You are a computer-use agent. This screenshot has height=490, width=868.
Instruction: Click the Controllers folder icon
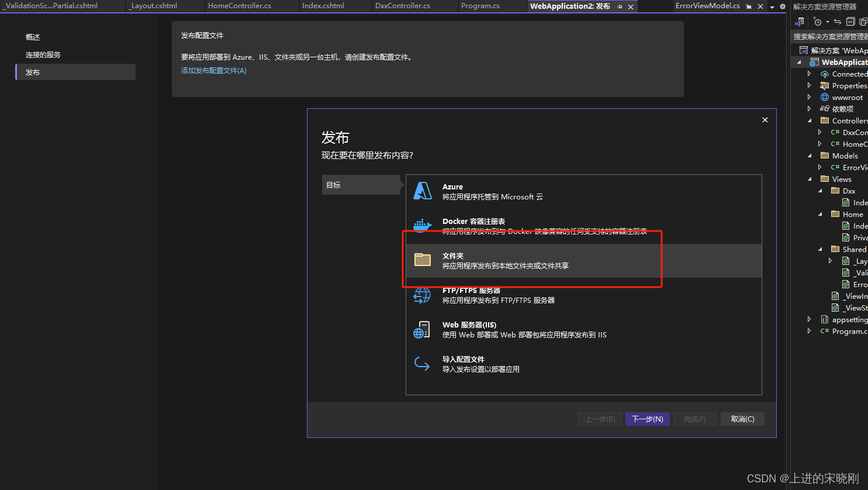pyautogui.click(x=825, y=120)
